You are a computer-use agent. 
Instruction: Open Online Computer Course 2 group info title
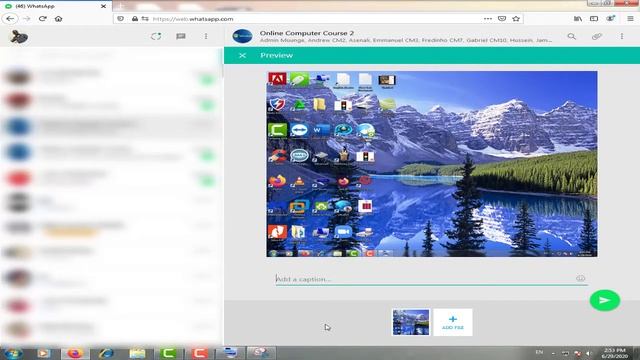pos(307,33)
